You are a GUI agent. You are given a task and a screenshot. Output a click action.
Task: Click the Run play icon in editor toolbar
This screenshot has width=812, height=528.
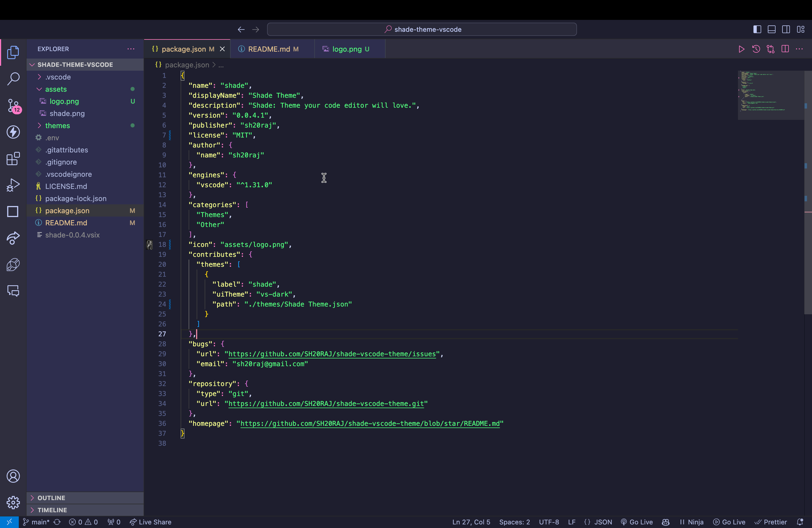741,49
